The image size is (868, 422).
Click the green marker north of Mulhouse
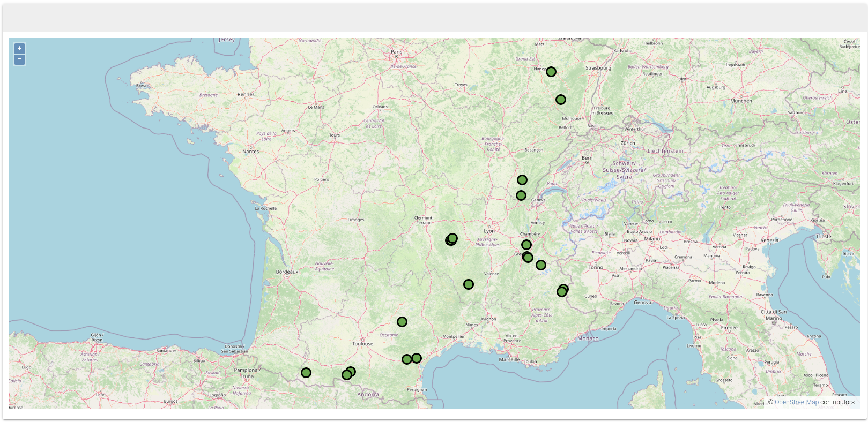coord(561,100)
